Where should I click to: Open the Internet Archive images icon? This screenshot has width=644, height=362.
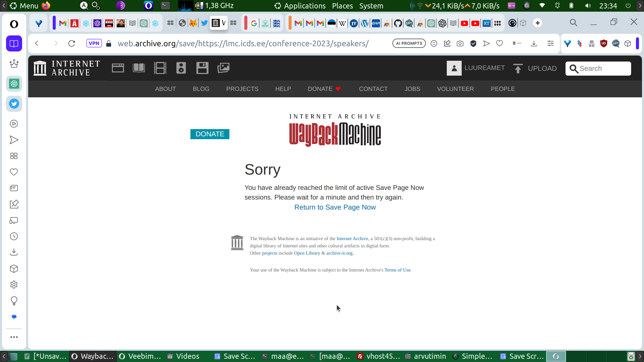(x=223, y=68)
